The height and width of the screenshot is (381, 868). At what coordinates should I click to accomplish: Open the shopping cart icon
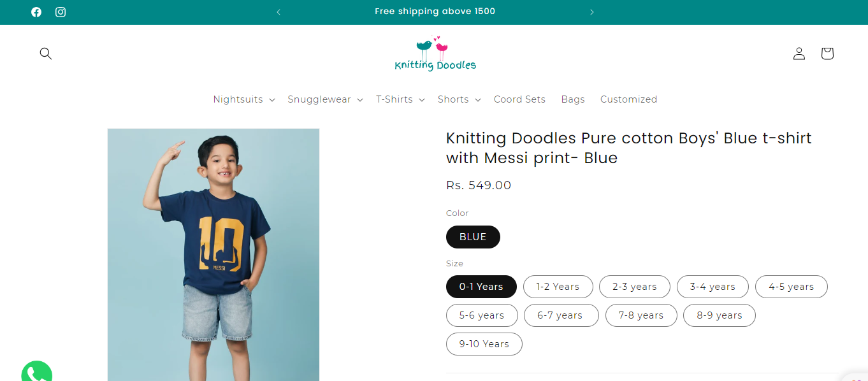pos(827,54)
